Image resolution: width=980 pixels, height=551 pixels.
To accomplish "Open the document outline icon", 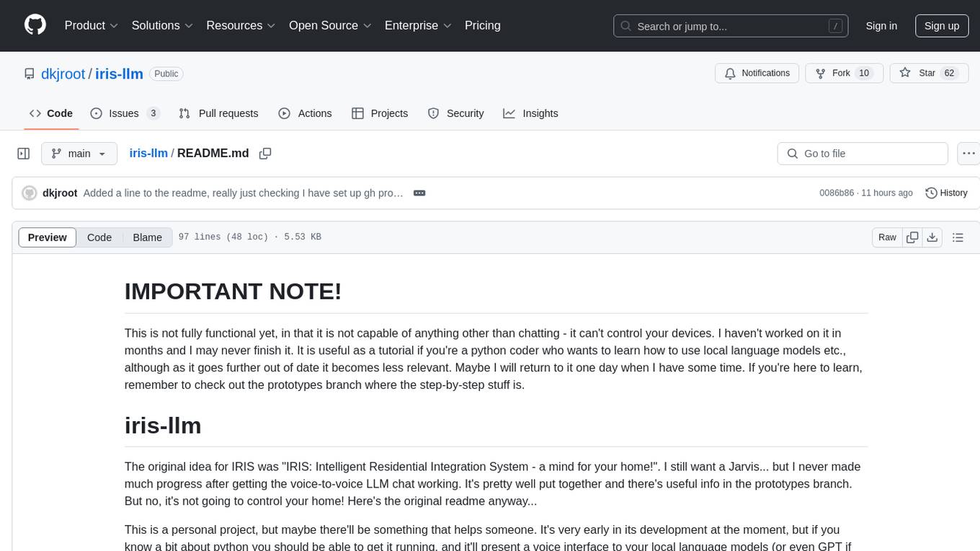I will [x=958, y=237].
